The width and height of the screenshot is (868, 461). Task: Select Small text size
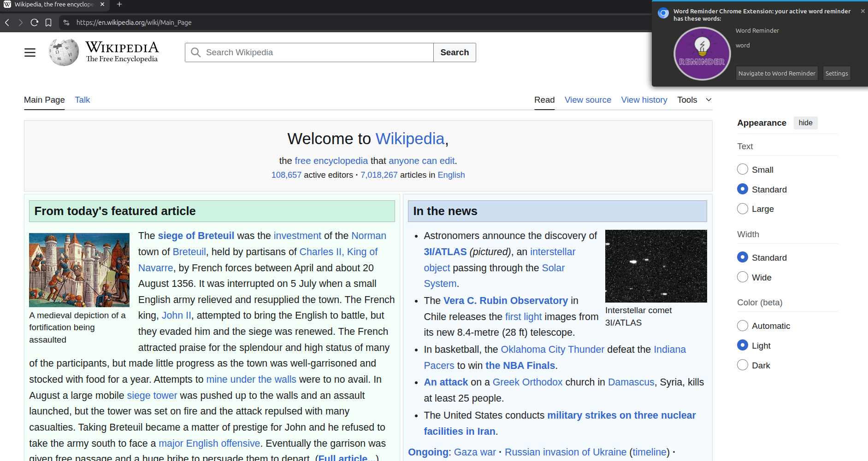click(743, 169)
